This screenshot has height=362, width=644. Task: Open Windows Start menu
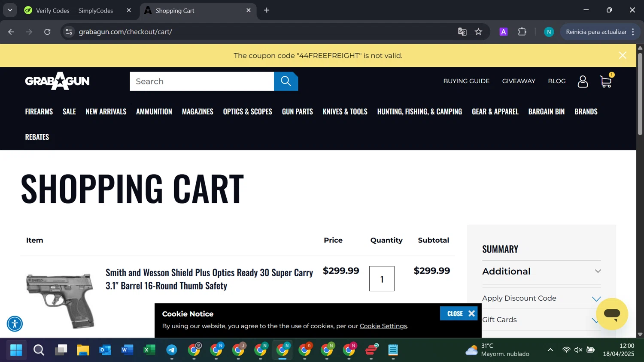pyautogui.click(x=16, y=350)
